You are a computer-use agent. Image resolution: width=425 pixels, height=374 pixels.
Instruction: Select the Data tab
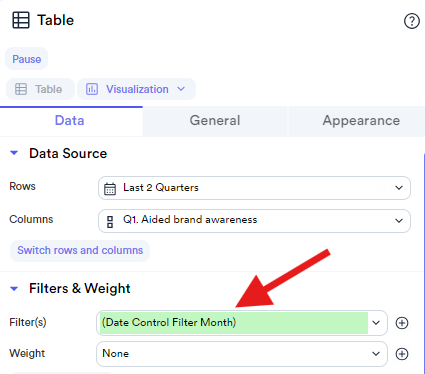pos(71,121)
